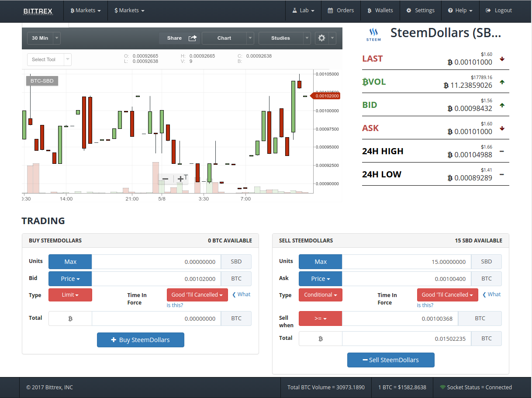Viewport: 532px width, 398px height.
Task: Open the Select Tool dropdown
Action: [49, 59]
